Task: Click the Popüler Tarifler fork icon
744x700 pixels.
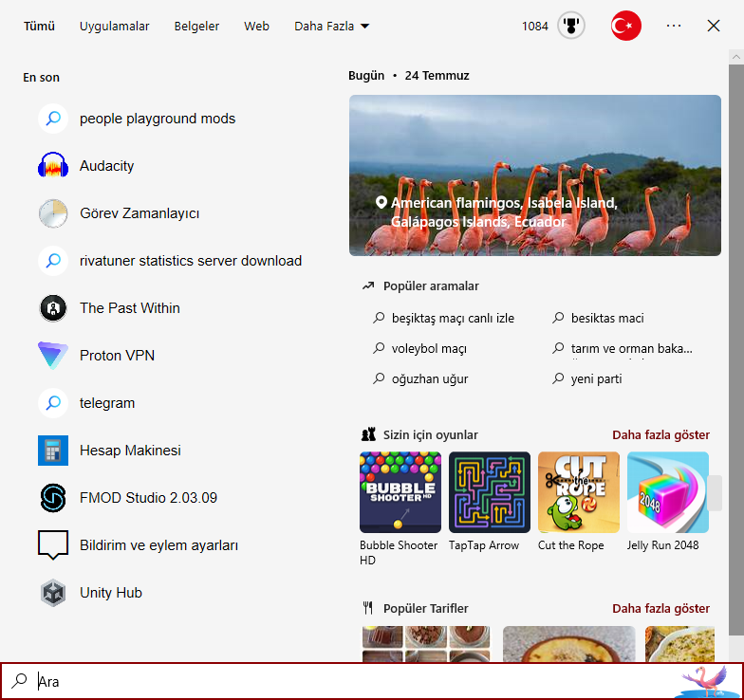Action: (x=368, y=608)
